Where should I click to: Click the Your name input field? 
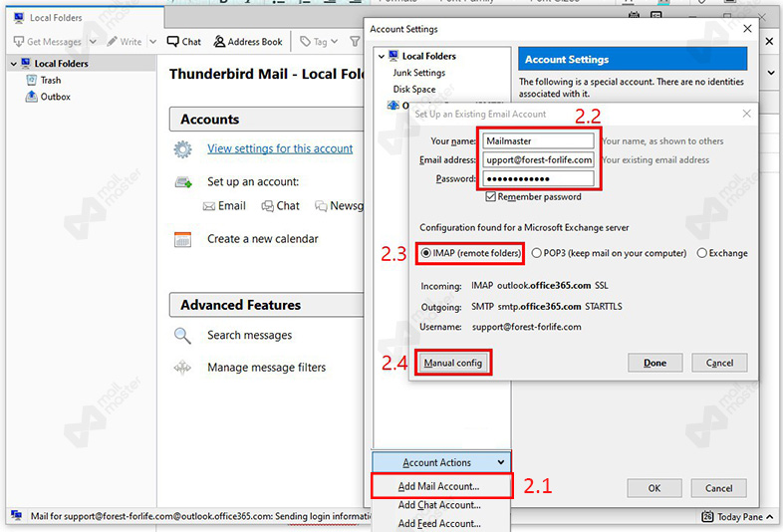(x=538, y=140)
